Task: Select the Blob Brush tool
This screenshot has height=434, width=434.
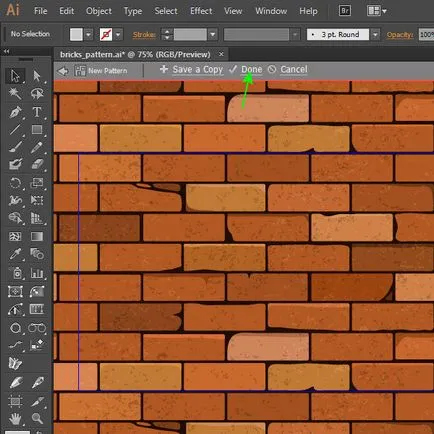Action: tap(15, 164)
